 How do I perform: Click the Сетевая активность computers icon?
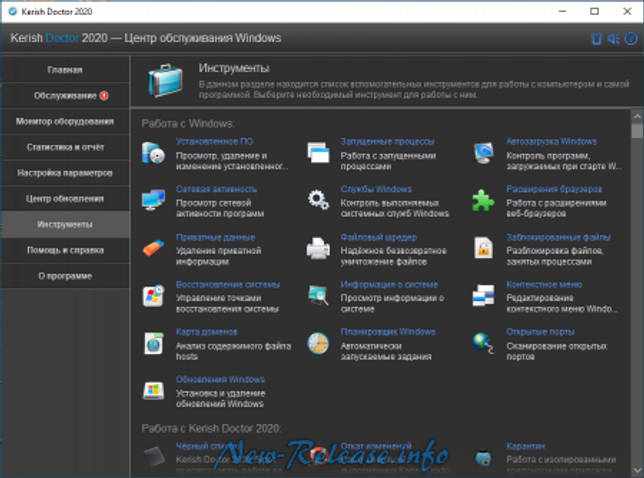153,200
